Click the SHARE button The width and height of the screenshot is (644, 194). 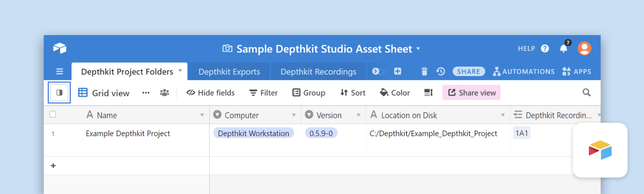click(469, 71)
